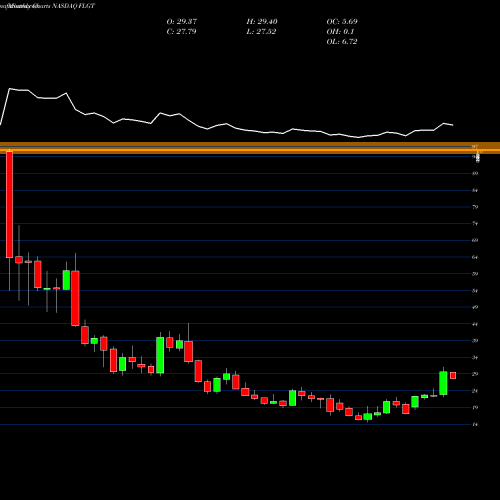Click the OC: 5.69 reading
This screenshot has width=500, height=500.
pyautogui.click(x=342, y=22)
